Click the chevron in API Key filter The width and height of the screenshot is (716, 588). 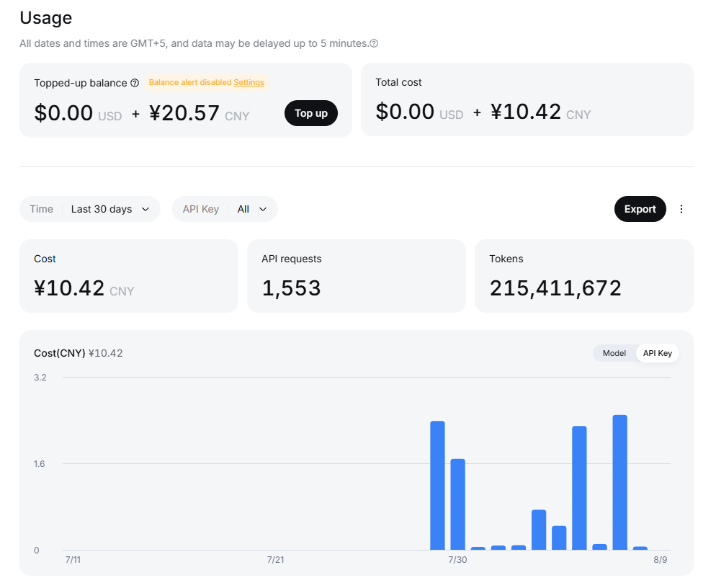coord(263,209)
